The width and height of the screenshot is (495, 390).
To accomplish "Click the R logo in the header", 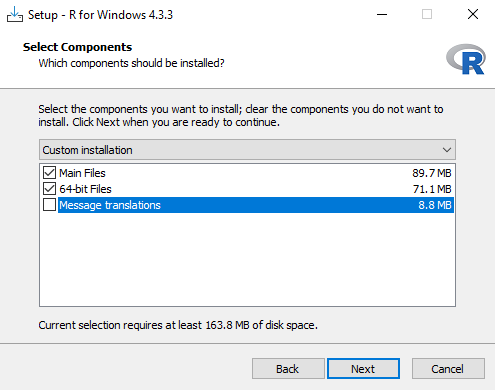I will point(466,59).
